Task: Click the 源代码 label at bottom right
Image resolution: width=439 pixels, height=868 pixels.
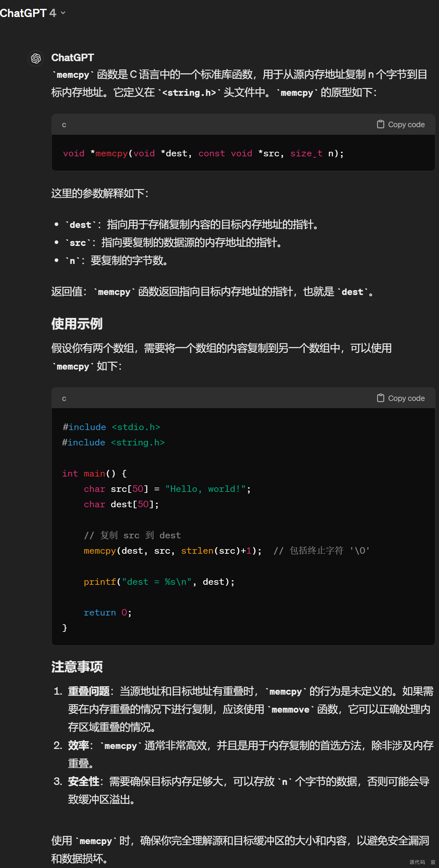Action: pyautogui.click(x=417, y=862)
